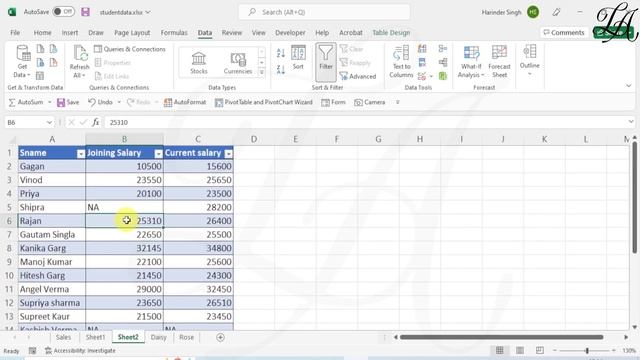
Task: Add a new sheet
Action: coord(220,337)
